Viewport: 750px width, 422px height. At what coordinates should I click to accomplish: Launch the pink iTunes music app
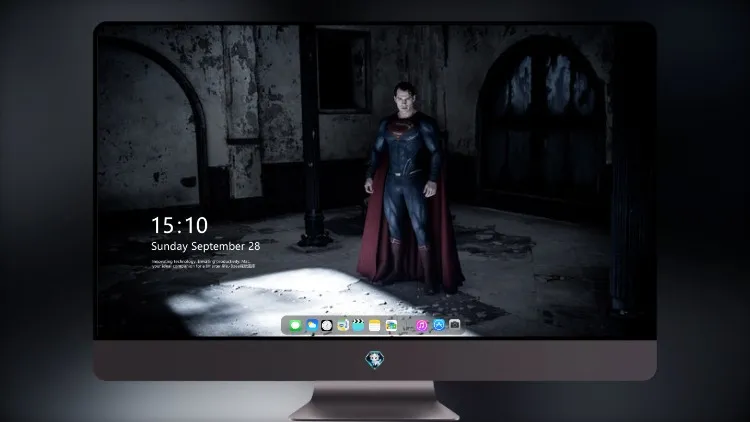422,325
